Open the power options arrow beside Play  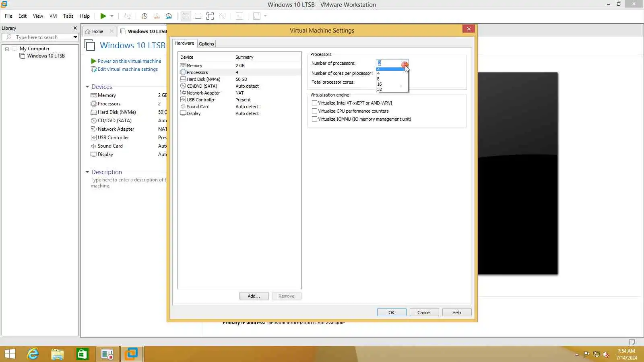point(112,16)
